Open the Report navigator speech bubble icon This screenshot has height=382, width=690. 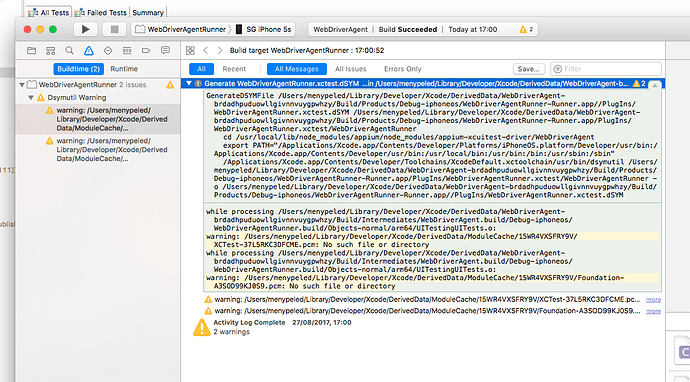(165, 50)
